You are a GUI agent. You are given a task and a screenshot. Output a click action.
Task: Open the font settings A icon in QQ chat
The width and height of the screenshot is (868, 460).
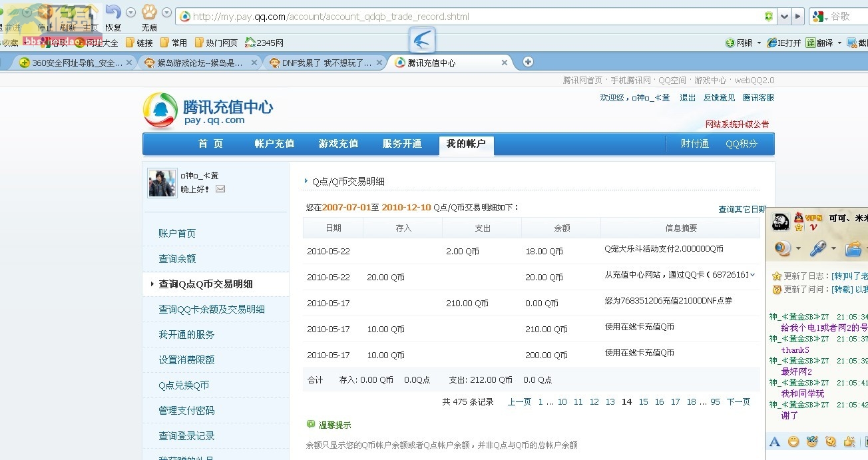point(774,441)
